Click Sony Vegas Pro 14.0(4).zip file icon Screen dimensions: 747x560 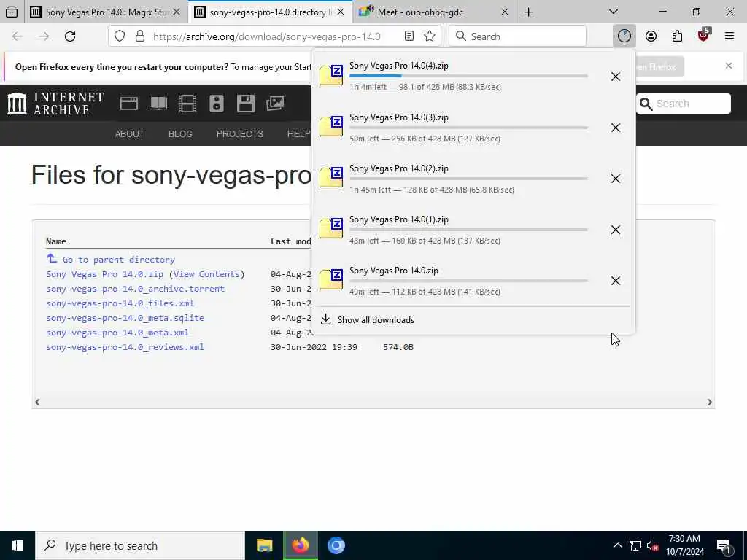(x=331, y=75)
